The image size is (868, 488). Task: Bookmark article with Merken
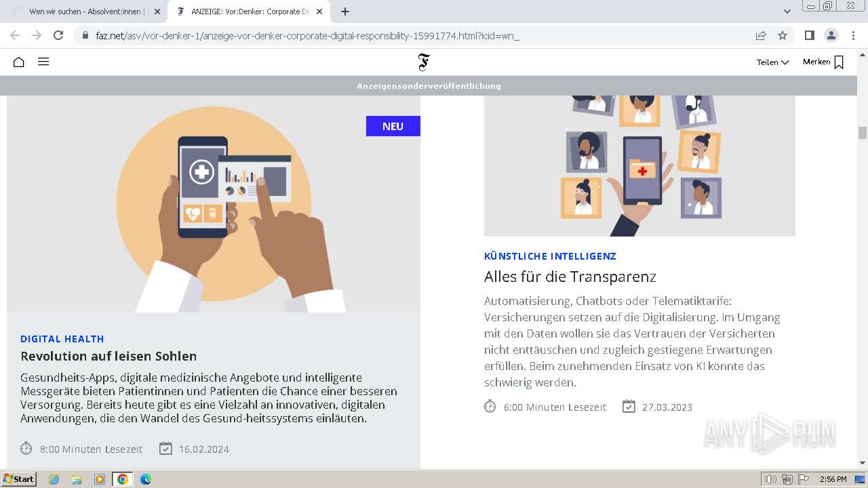pyautogui.click(x=823, y=62)
